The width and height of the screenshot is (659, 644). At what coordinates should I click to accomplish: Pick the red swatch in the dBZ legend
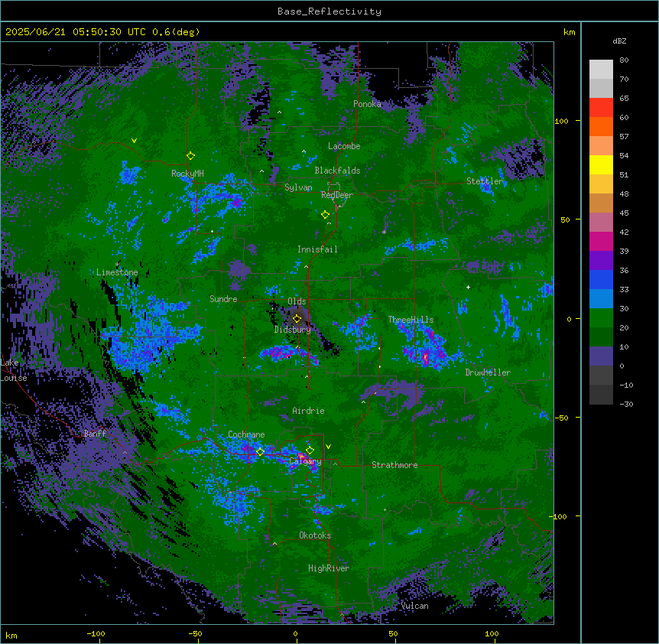[601, 108]
